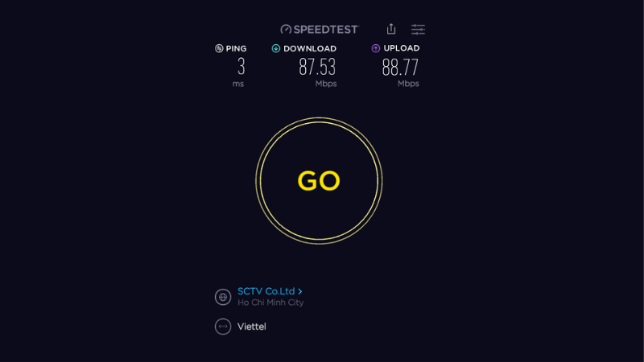The width and height of the screenshot is (644, 362).
Task: Click the download arrow icon
Action: tap(276, 48)
